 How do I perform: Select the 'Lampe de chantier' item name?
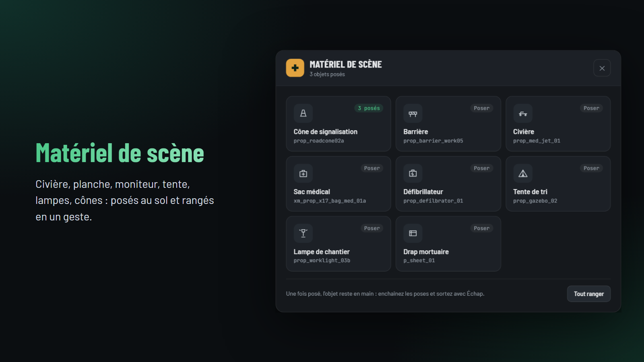[x=322, y=252]
